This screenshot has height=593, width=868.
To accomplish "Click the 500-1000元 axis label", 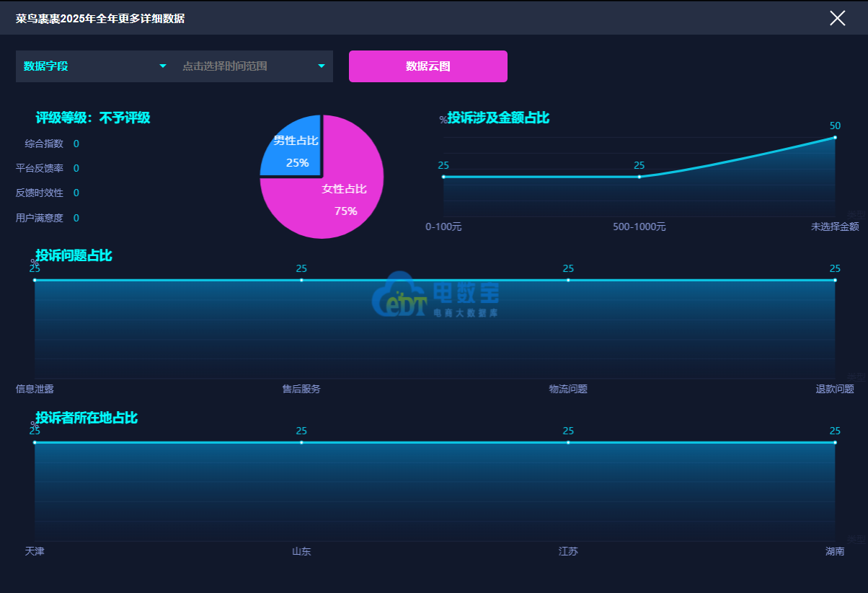I will [x=639, y=227].
